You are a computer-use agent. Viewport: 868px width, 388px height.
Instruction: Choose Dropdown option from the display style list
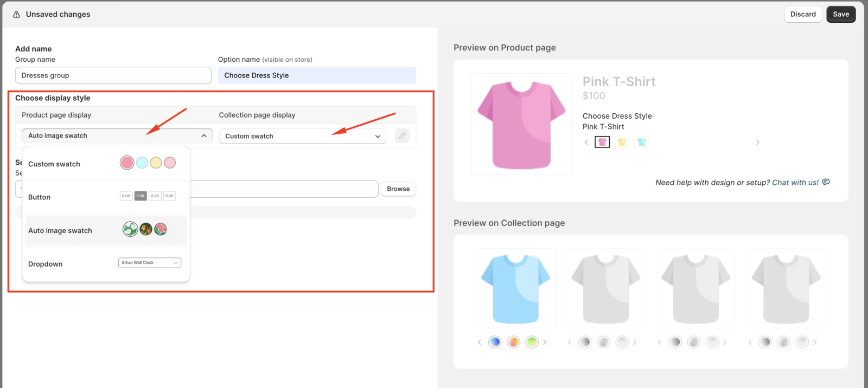pos(106,264)
